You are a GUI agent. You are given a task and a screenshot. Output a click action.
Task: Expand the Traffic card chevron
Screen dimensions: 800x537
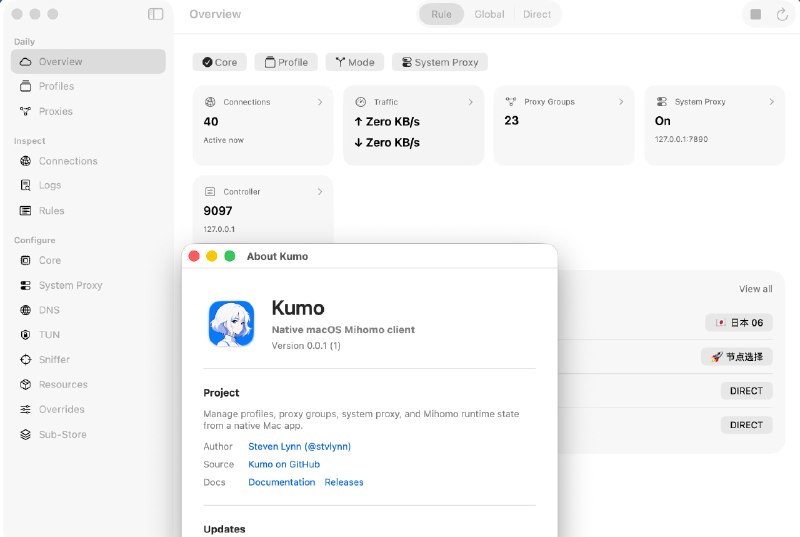[x=470, y=102]
